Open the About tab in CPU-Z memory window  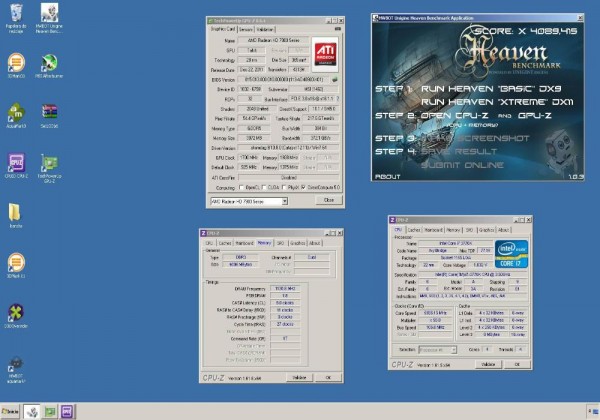pos(315,243)
